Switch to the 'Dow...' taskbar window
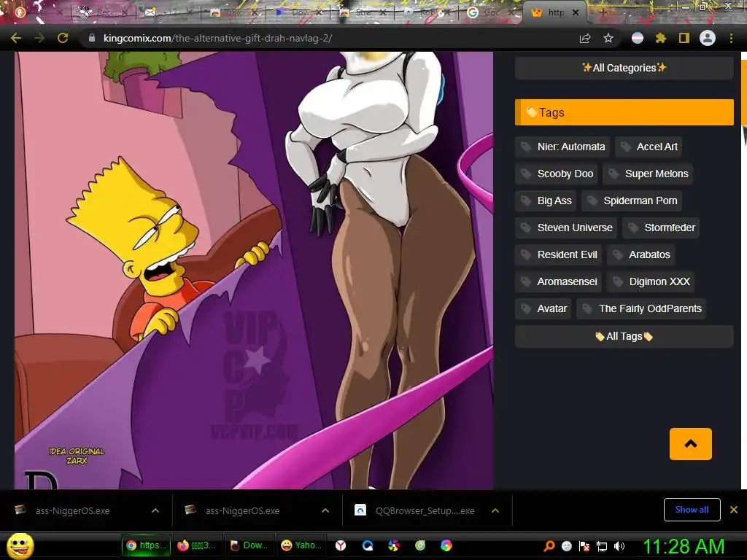 click(248, 545)
